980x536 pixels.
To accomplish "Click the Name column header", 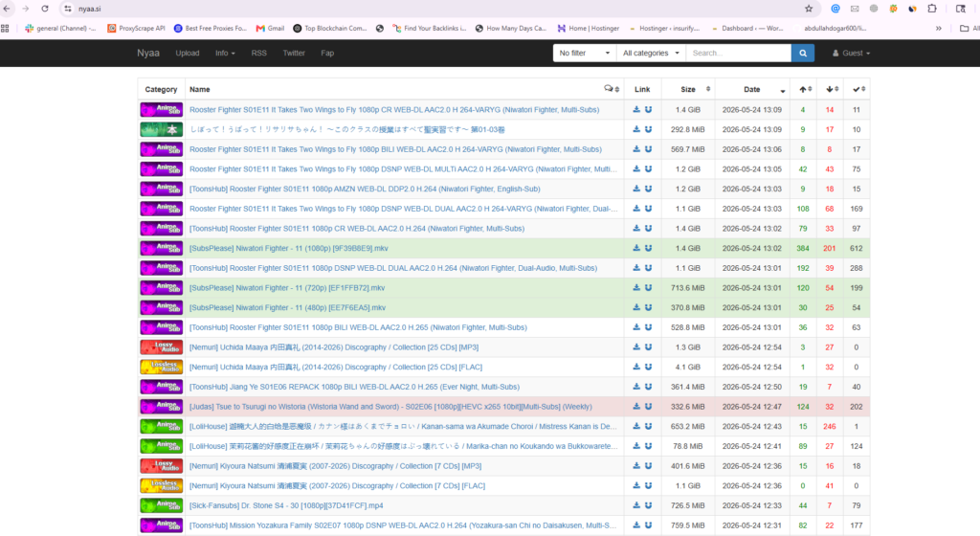I will 199,89.
